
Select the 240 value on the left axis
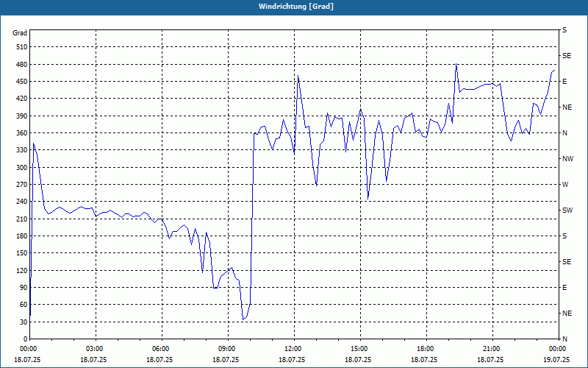pos(22,202)
